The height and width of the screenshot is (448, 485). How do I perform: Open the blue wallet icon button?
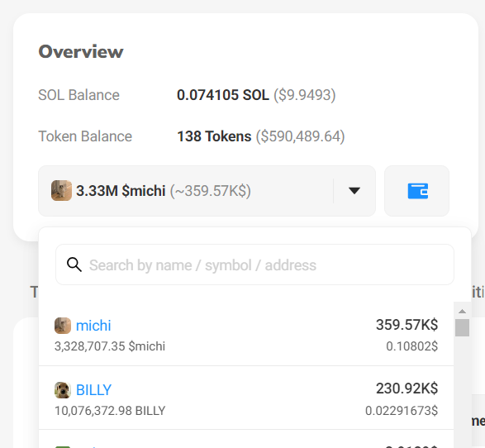(416, 191)
